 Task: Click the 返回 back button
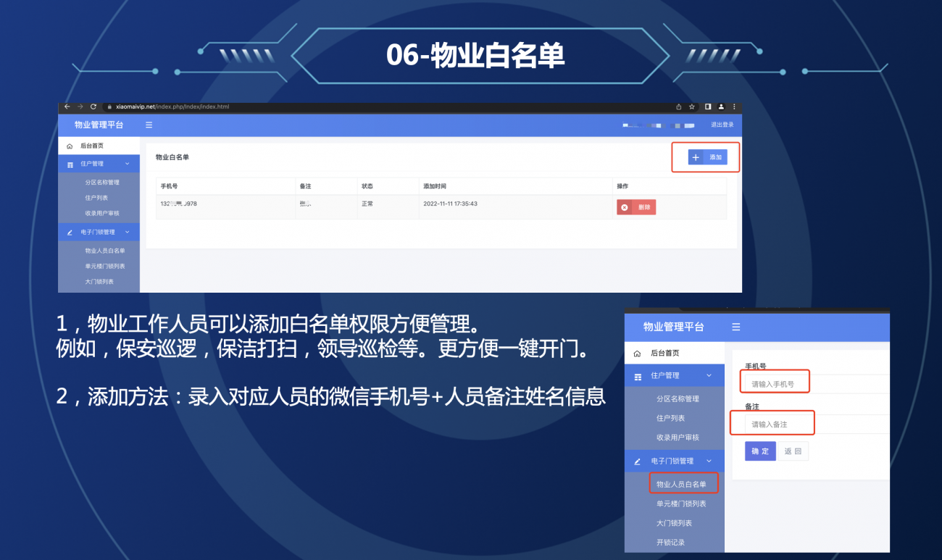[x=793, y=451]
